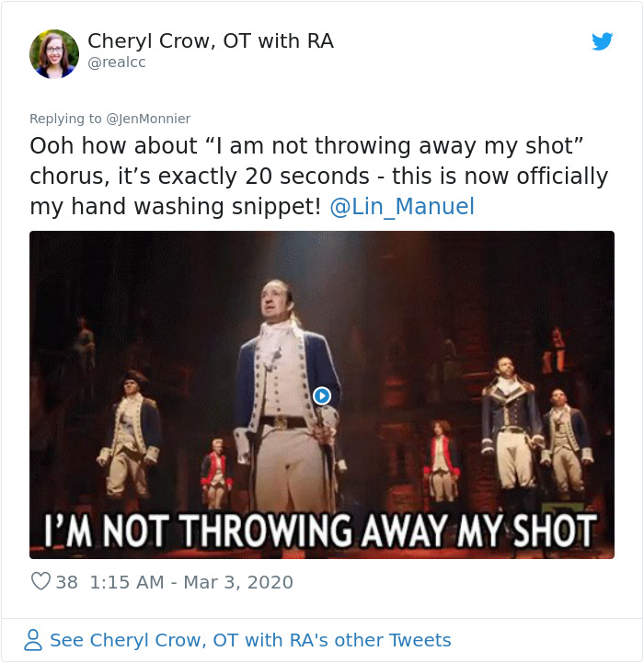Screen dimensions: 644x663
Task: Click the like count 38
Action: pos(66,582)
